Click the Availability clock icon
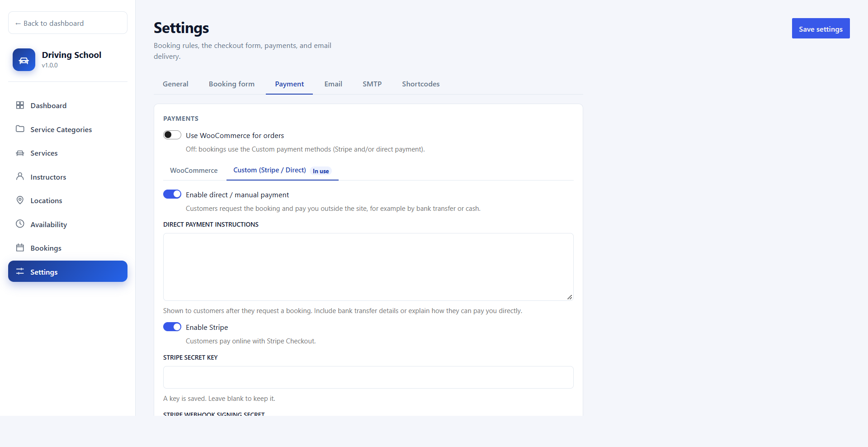868x447 pixels. [20, 224]
